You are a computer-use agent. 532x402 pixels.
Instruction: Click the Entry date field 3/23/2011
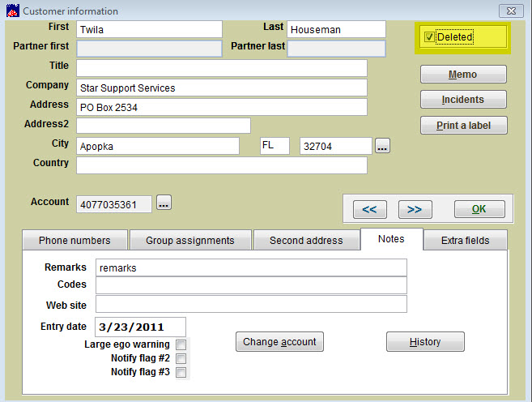(x=140, y=327)
